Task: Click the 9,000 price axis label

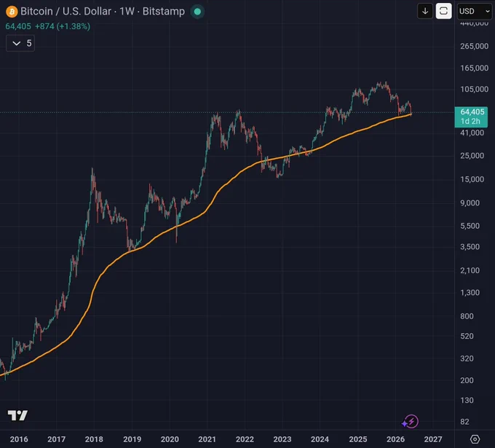Action: tap(470, 203)
